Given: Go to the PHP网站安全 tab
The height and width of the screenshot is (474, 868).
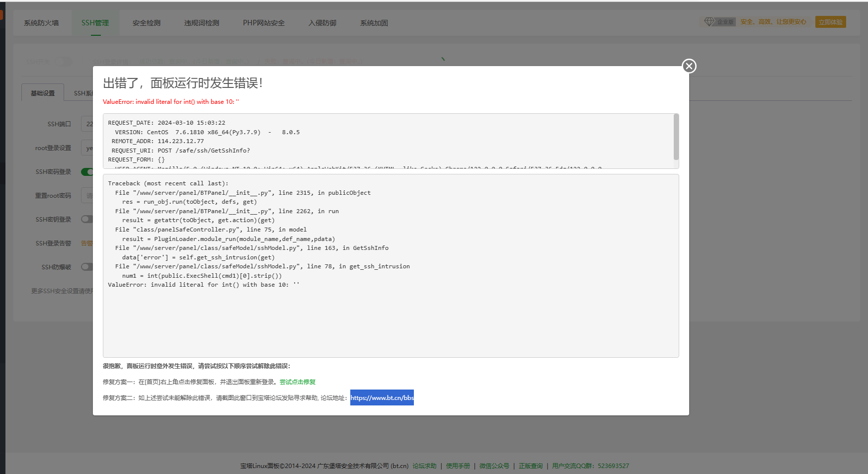Looking at the screenshot, I should (264, 23).
